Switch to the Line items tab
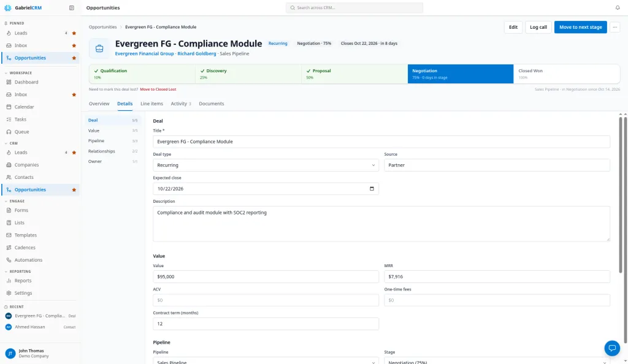The height and width of the screenshot is (364, 628). point(151,104)
